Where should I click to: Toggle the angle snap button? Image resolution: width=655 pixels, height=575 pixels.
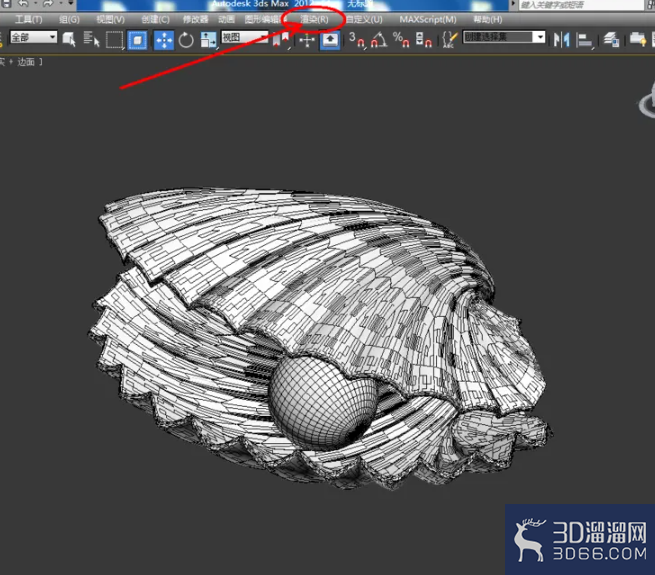tap(379, 40)
